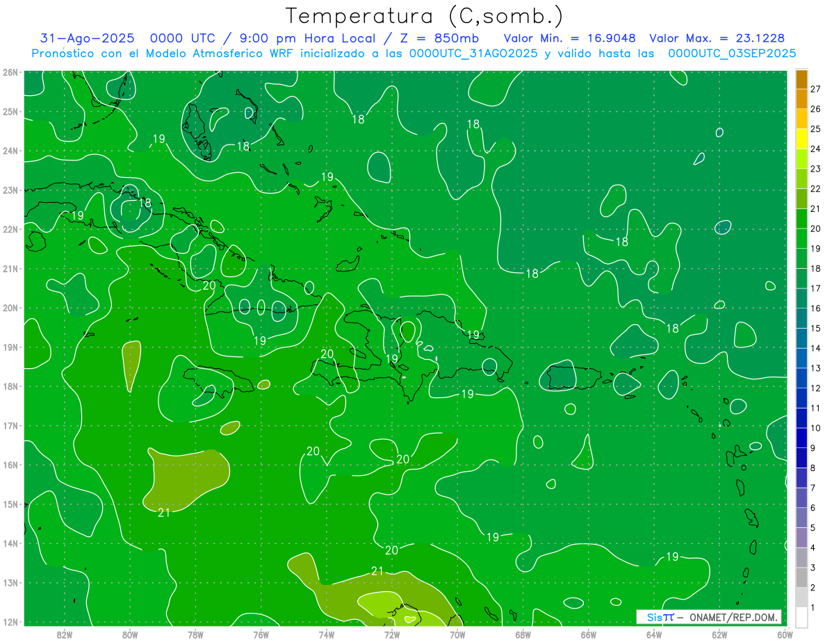834x644 pixels.
Task: Click the 19N latitude axis label
Action: (x=10, y=347)
